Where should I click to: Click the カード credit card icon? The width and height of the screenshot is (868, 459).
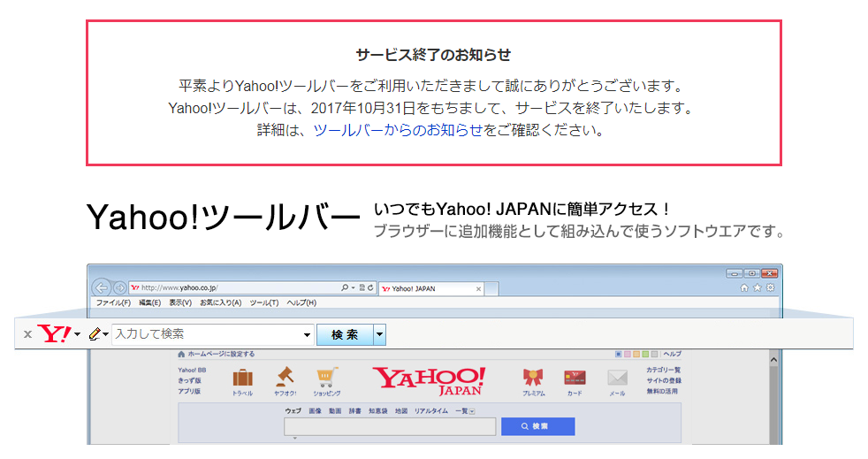[575, 379]
